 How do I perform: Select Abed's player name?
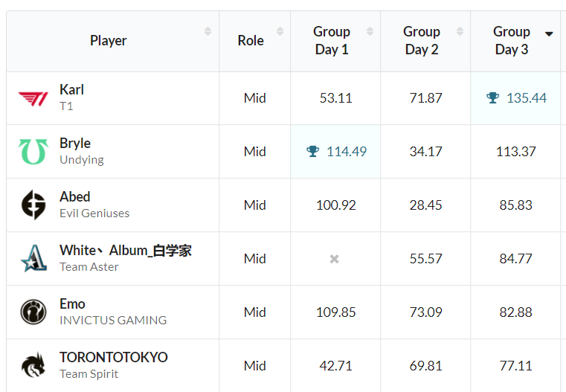74,197
